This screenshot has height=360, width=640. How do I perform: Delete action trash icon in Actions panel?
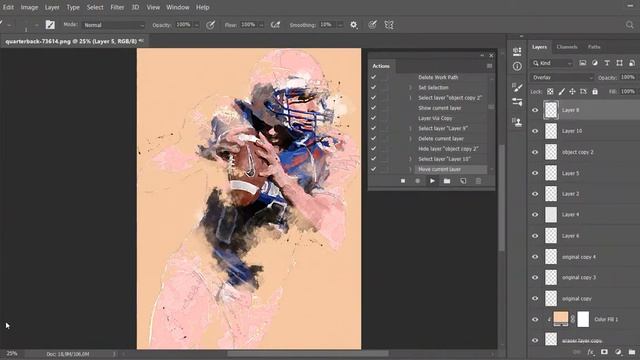(478, 181)
